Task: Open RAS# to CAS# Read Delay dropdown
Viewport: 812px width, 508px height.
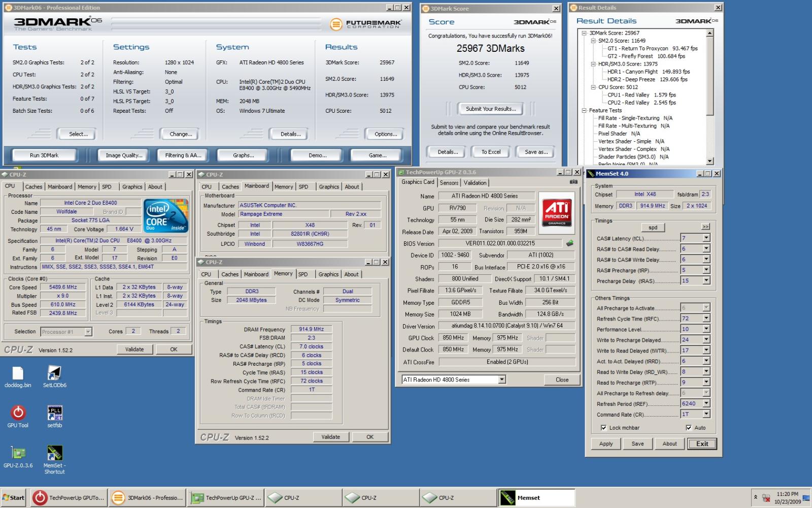Action: [706, 248]
